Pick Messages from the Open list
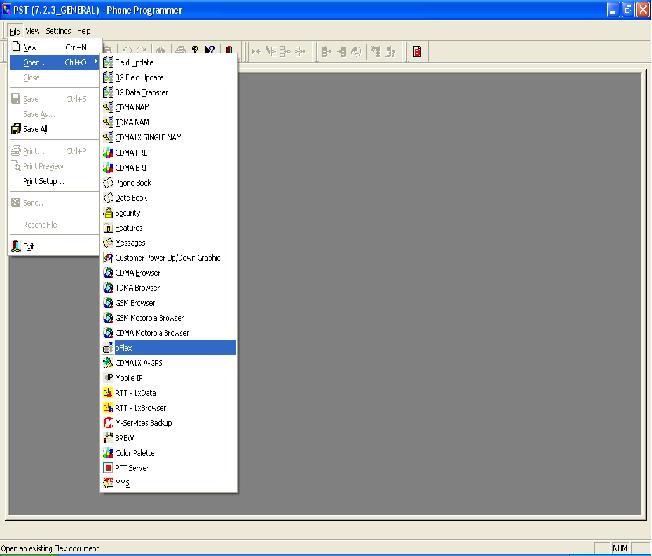This screenshot has width=652, height=556. tap(169, 243)
